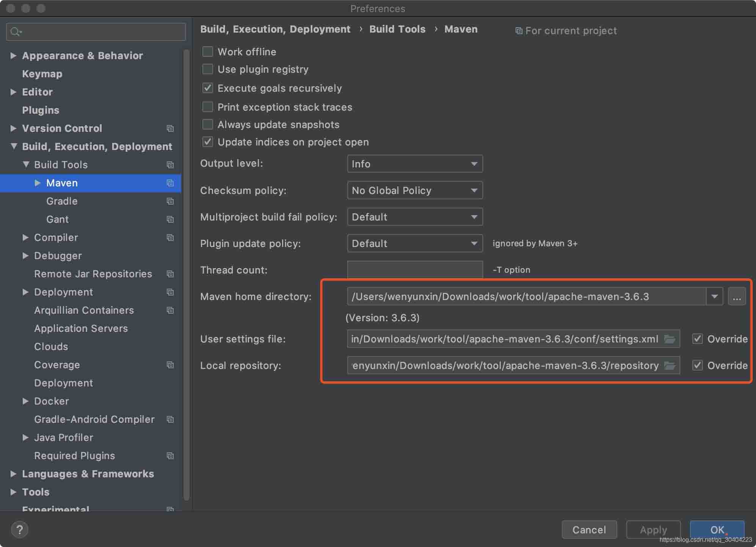Uncheck Update indices on project open
This screenshot has width=756, height=547.
coord(207,142)
